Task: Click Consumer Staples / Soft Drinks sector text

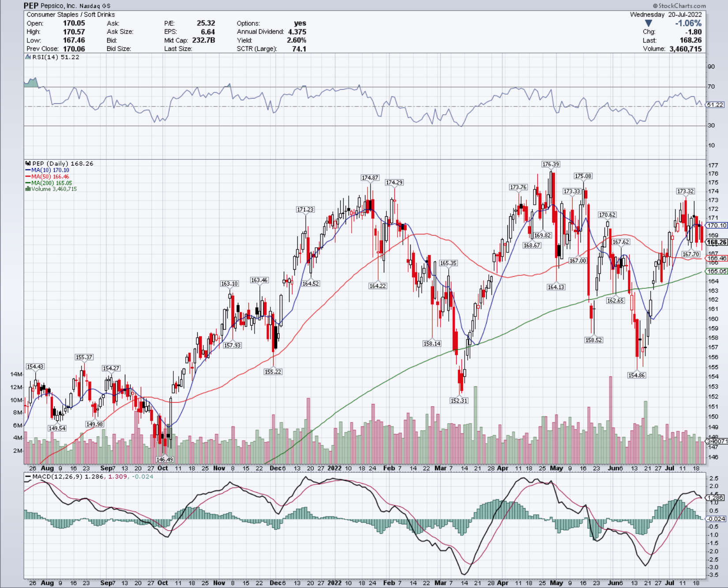Action: [x=71, y=15]
